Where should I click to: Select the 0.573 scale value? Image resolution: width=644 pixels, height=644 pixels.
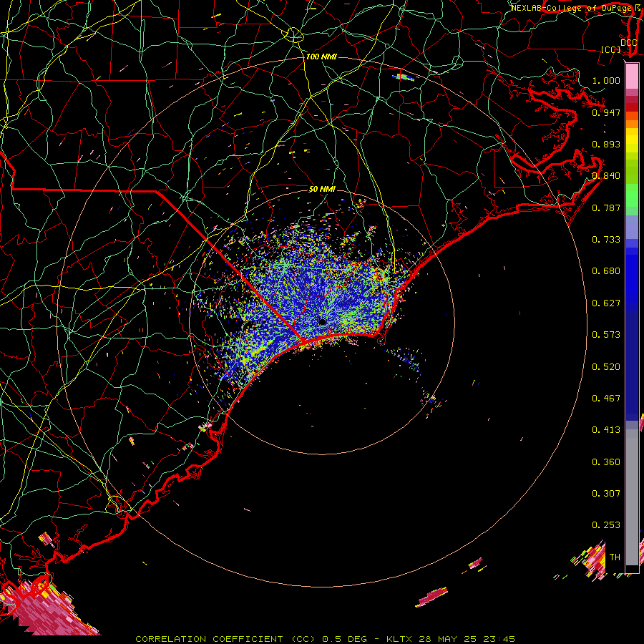606,335
